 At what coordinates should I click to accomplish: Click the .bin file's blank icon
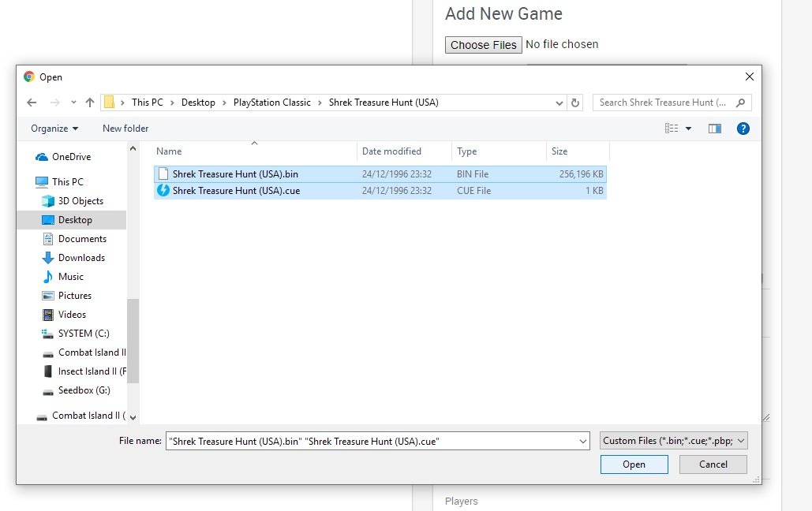(163, 174)
